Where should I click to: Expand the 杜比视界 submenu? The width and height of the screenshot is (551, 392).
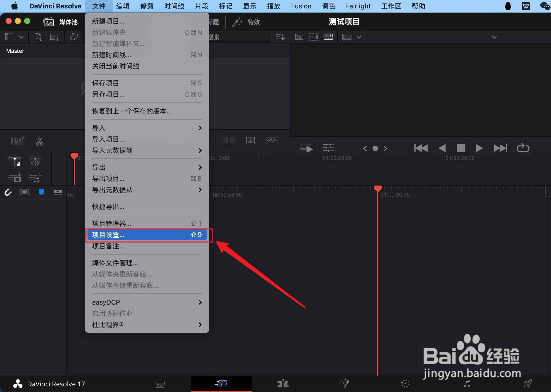click(147, 325)
